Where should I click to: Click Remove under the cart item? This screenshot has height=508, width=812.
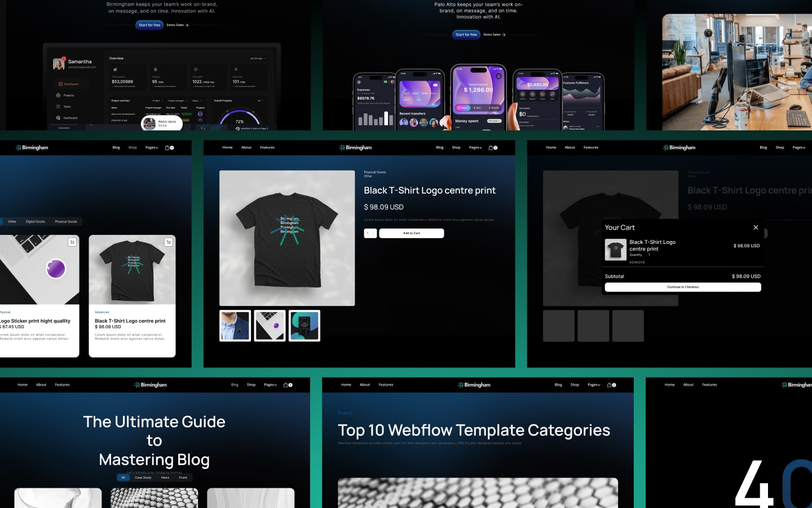point(637,262)
